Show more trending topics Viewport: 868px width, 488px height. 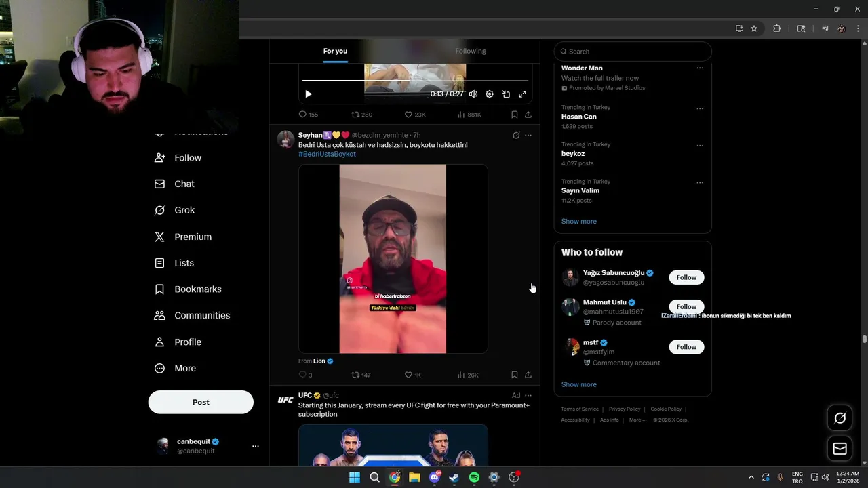coord(578,222)
